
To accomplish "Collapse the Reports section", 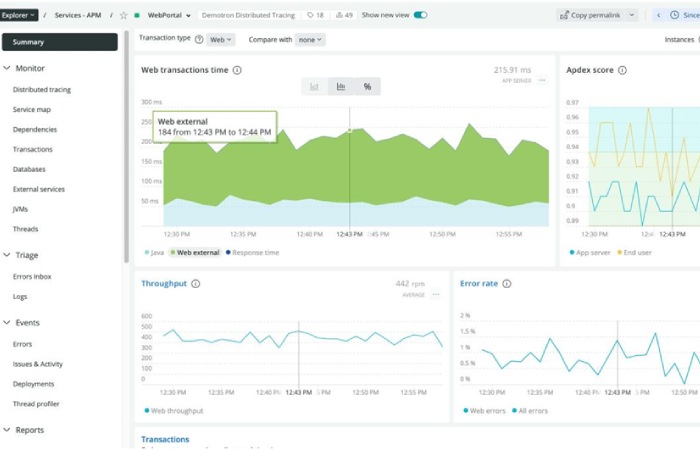I will pos(7,430).
